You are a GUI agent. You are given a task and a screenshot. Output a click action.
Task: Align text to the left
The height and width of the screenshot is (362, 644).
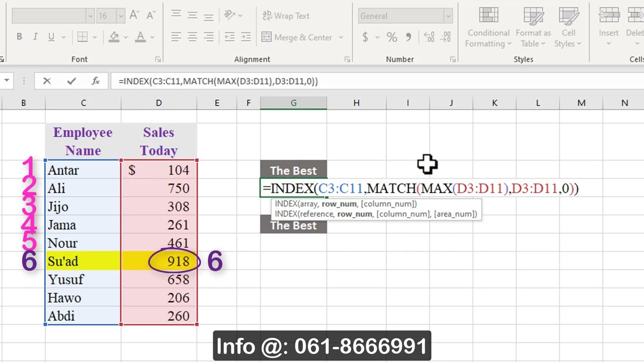coord(176,37)
